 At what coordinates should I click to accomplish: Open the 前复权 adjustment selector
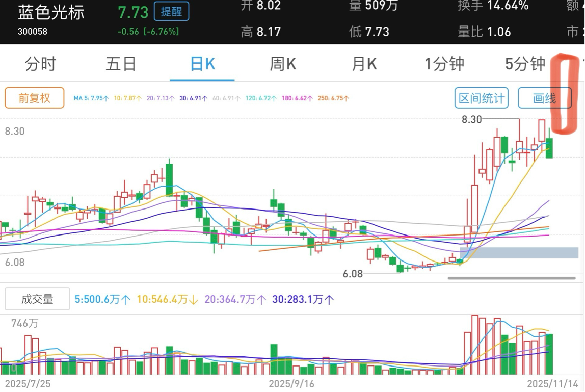click(x=34, y=98)
